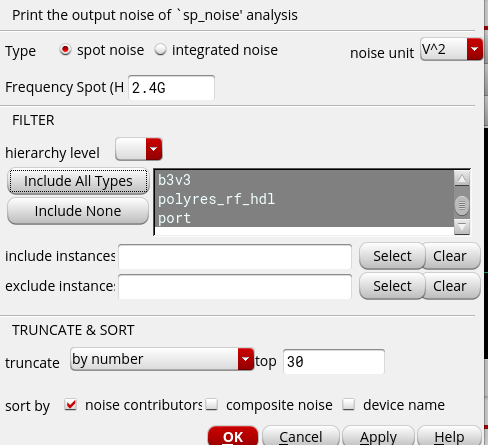488x445 pixels.
Task: Select the spot noise radio button
Action: [65, 50]
